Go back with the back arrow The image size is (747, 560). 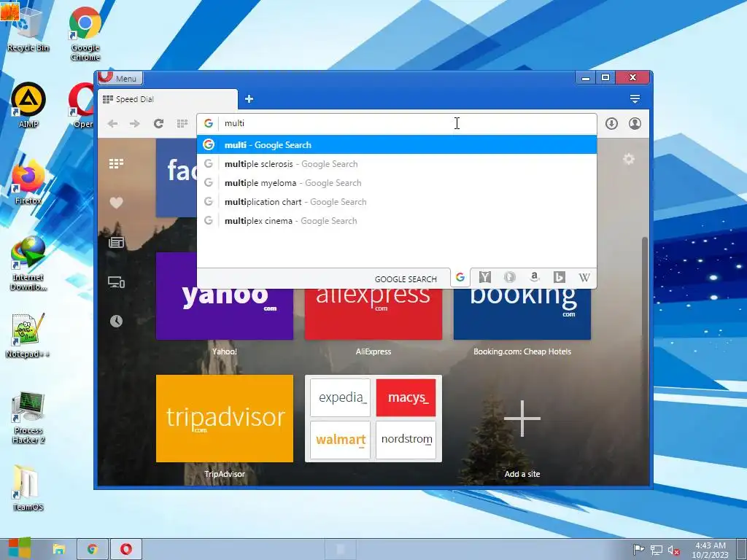coord(112,124)
